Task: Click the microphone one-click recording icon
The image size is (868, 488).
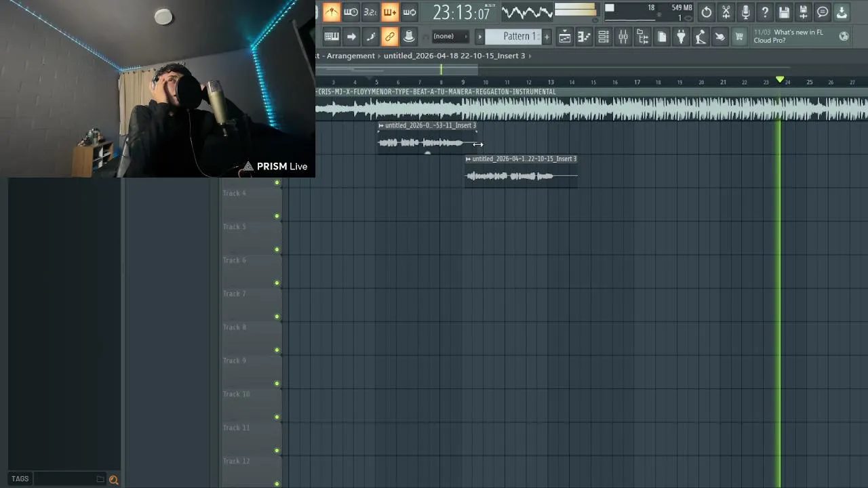Action: click(x=745, y=12)
